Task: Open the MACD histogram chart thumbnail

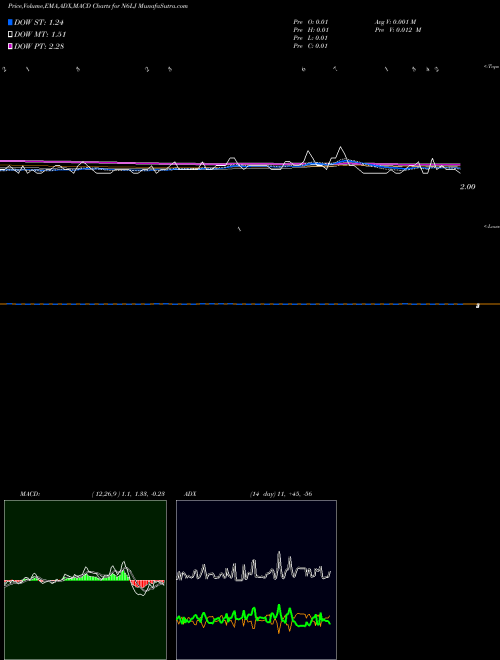Action: 85,580
